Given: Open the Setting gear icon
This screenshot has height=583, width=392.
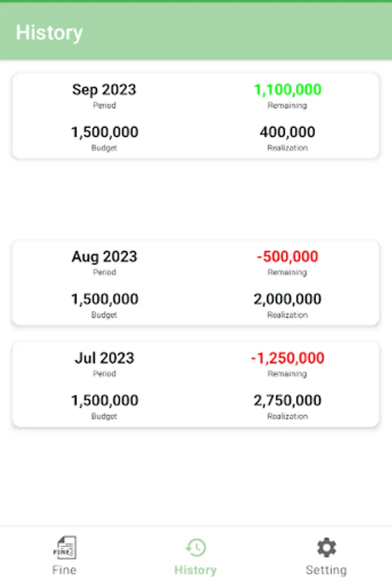Looking at the screenshot, I should click(326, 548).
